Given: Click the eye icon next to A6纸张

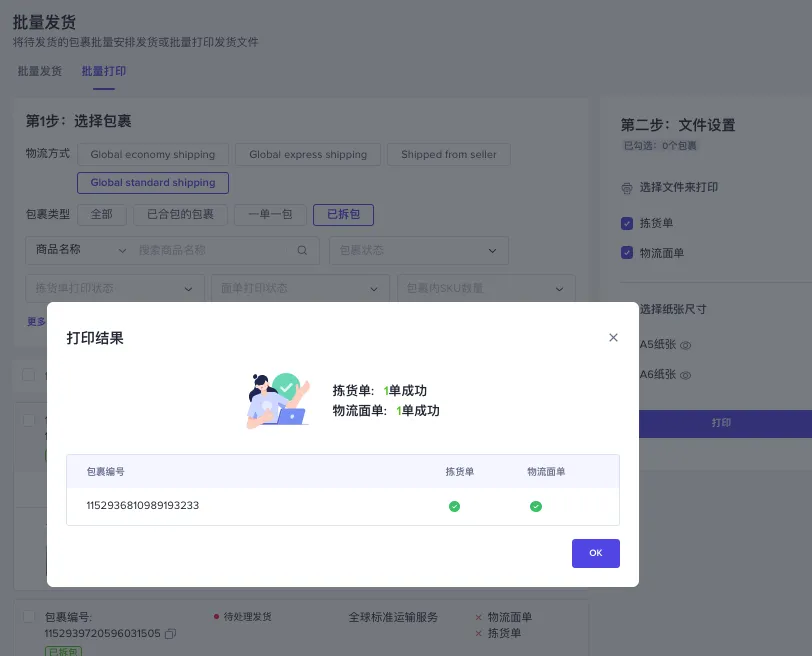Looking at the screenshot, I should click(x=685, y=376).
